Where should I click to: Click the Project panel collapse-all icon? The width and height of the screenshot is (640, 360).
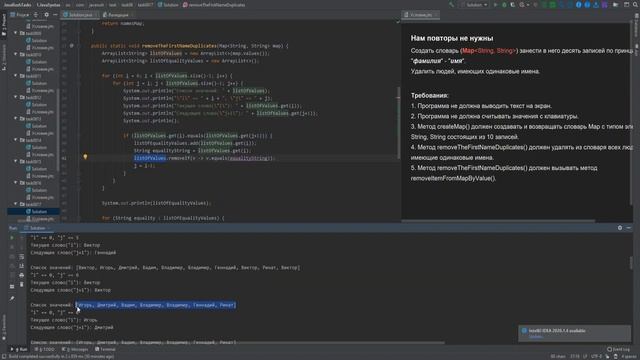pos(36,15)
